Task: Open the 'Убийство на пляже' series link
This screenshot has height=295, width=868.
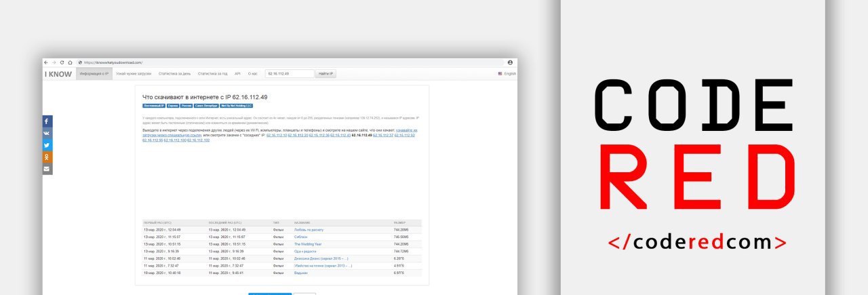Action: (323, 266)
